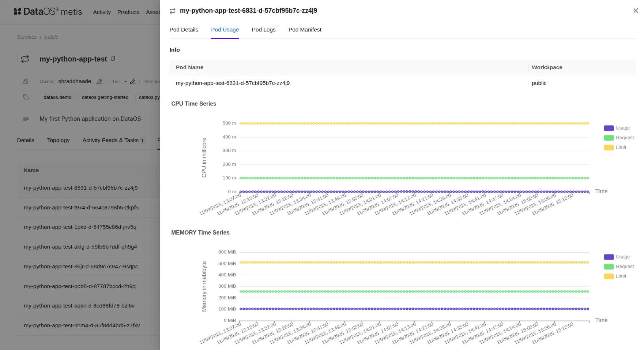Click the panel title pod name

pos(248,11)
